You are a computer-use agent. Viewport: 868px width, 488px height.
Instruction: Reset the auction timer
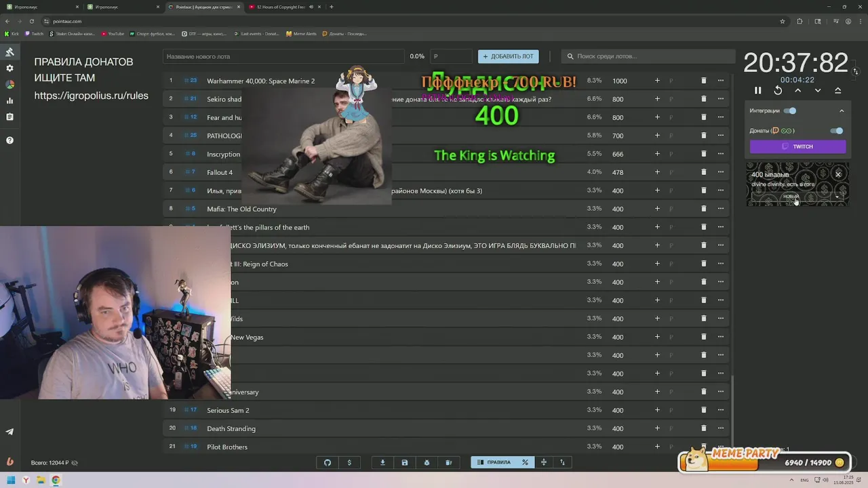tap(778, 90)
